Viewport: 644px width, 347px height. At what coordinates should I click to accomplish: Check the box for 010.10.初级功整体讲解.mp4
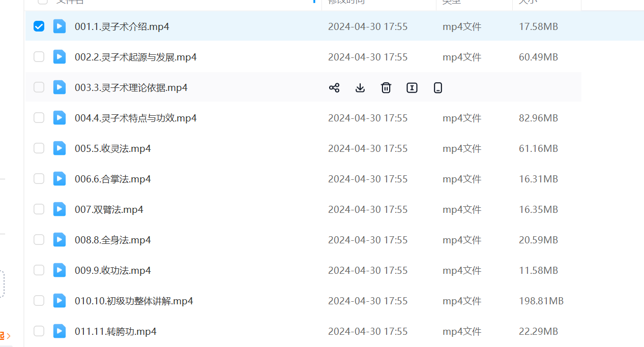click(39, 301)
